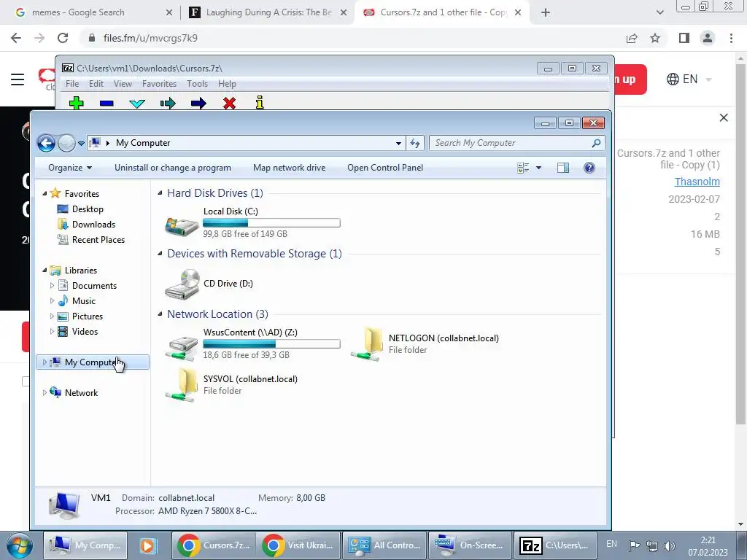Collapse the Hard Disk Drives group
This screenshot has width=747, height=560.
[160, 192]
